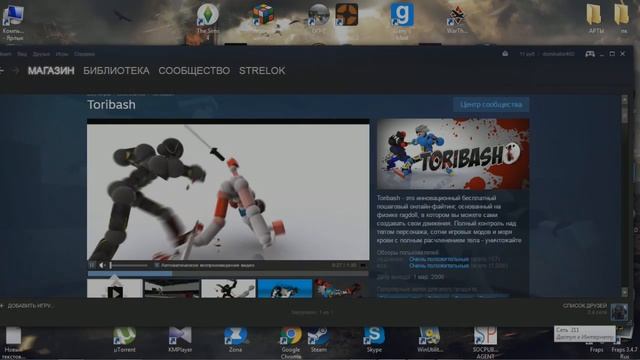Click the Центр сообщества button
This screenshot has width=640, height=360.
(x=491, y=104)
